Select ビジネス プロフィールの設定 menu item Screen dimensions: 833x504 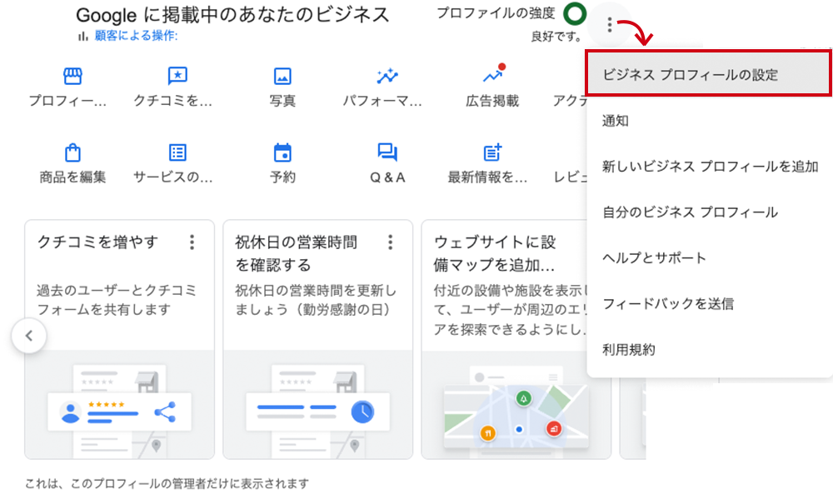[709, 74]
